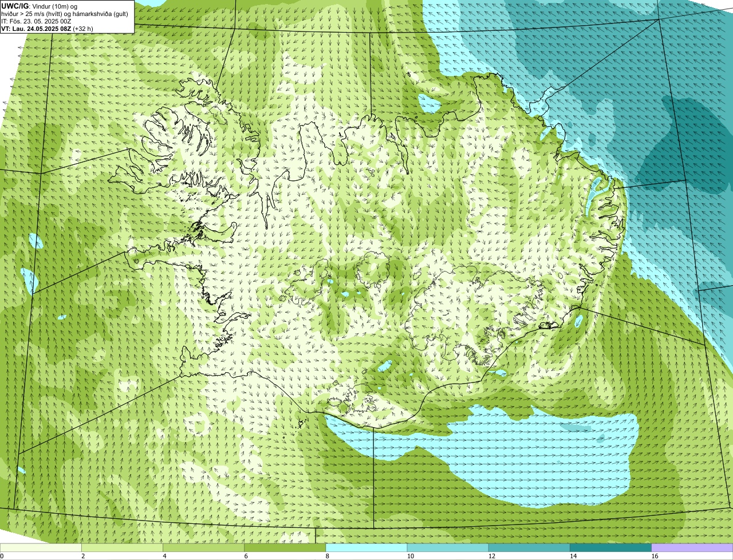Click the 10–12 m/s turquoise scale segment
Screen dimensions: 733x560
pyautogui.click(x=448, y=547)
